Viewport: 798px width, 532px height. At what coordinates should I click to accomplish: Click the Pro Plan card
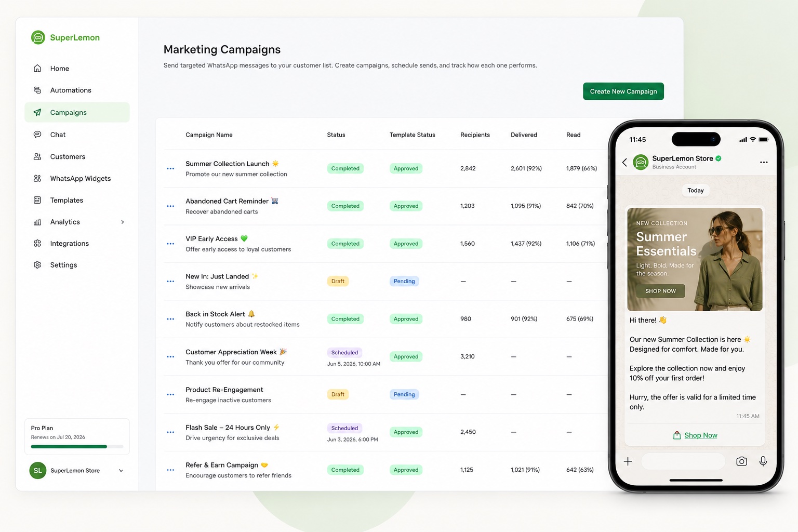77,436
